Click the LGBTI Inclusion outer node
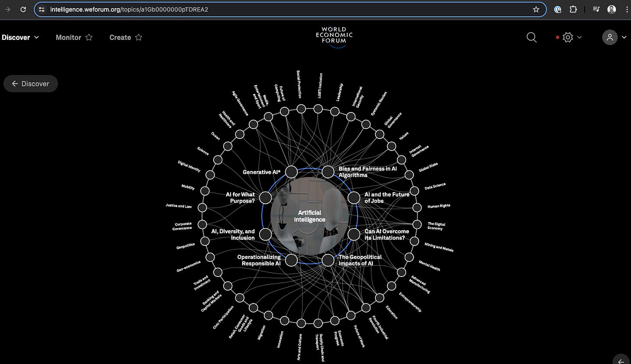Screen dimensions: 631x364 (318, 109)
